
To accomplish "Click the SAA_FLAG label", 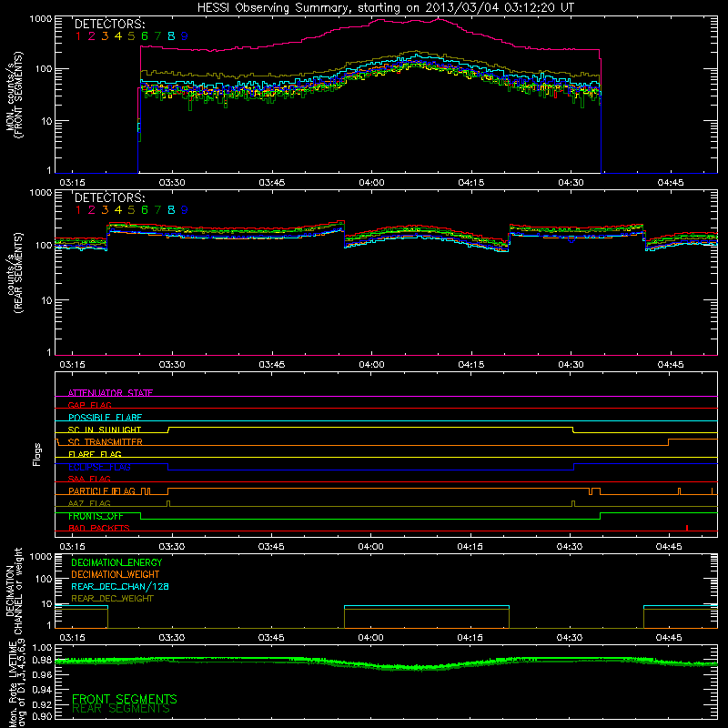I will [89, 480].
